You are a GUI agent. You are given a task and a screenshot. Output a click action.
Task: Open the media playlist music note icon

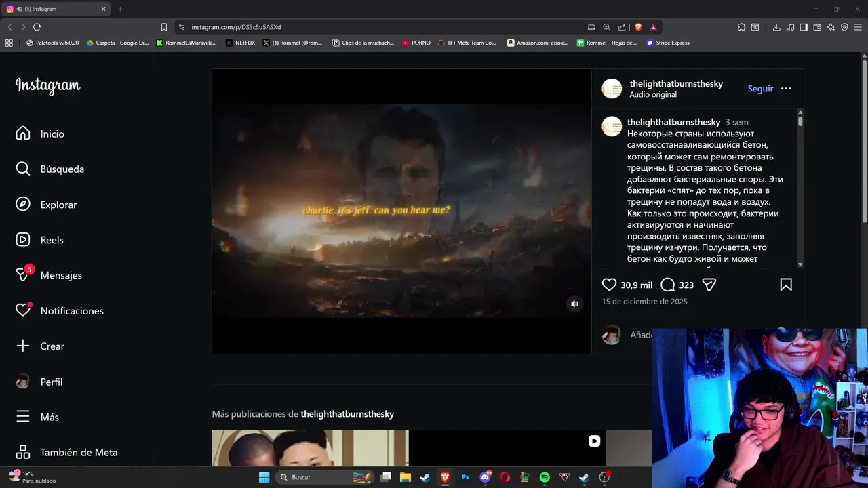[x=790, y=27]
